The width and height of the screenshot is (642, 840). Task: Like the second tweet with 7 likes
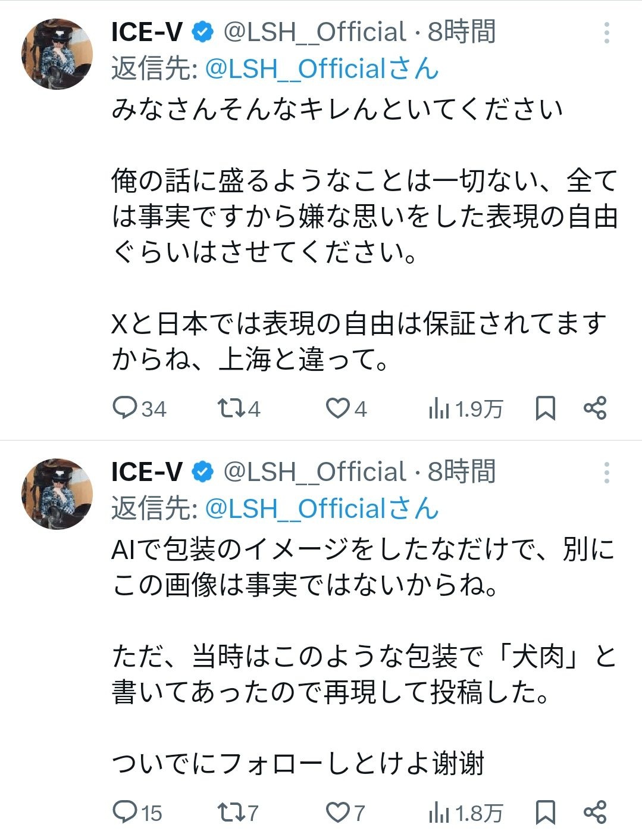pos(345,812)
